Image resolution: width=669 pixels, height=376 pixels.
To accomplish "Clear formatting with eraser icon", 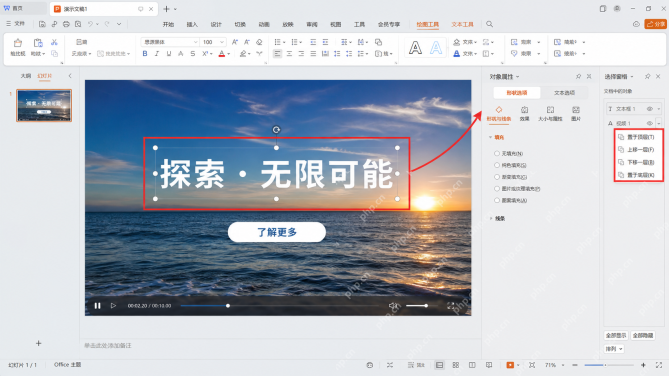I will 259,42.
